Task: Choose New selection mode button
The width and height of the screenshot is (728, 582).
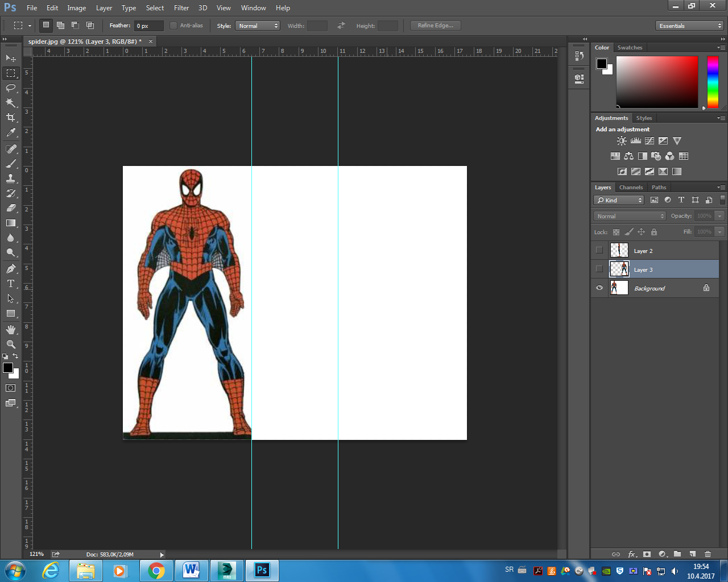Action: tap(46, 25)
